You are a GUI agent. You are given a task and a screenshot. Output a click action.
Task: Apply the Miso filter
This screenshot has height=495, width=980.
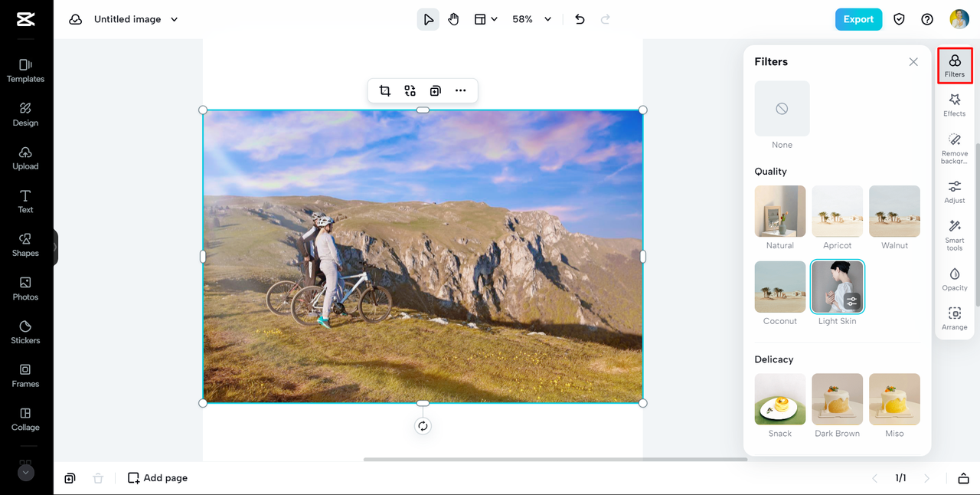[894, 399]
